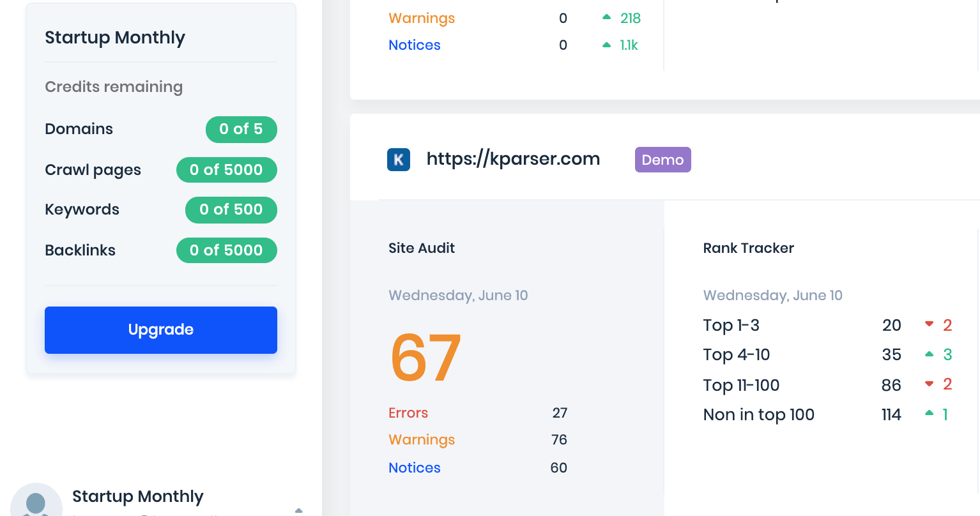This screenshot has height=516, width=980.
Task: Click the red down arrow on Top 1-3 row
Action: point(930,324)
